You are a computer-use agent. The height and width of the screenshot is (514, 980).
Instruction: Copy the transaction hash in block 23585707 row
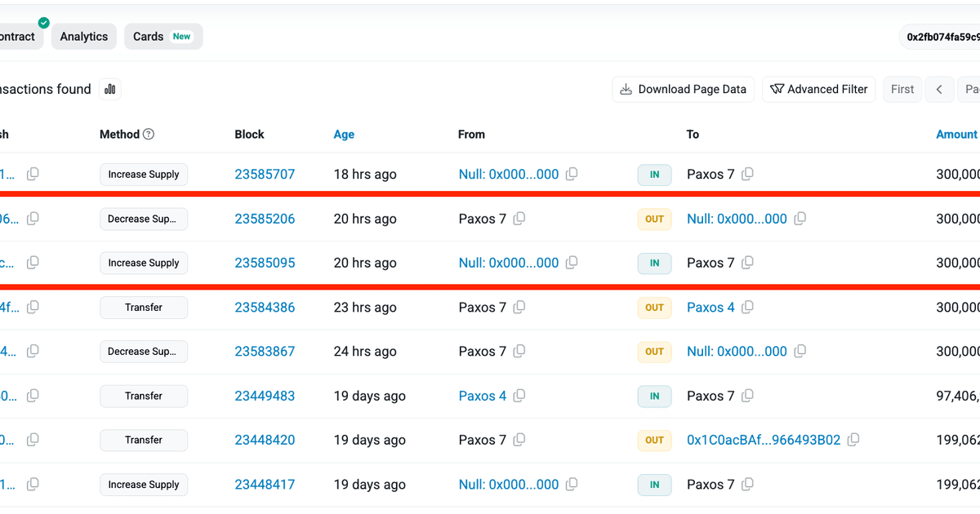pyautogui.click(x=33, y=174)
